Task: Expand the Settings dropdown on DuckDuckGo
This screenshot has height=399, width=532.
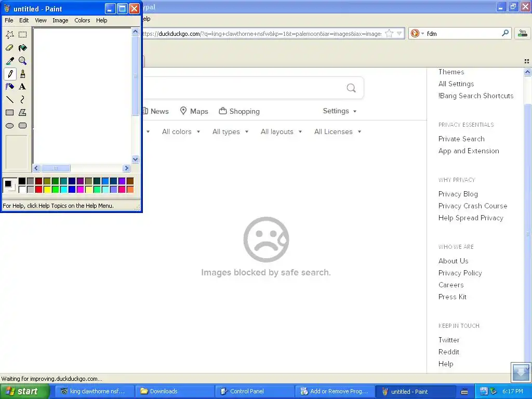Action: [x=340, y=111]
